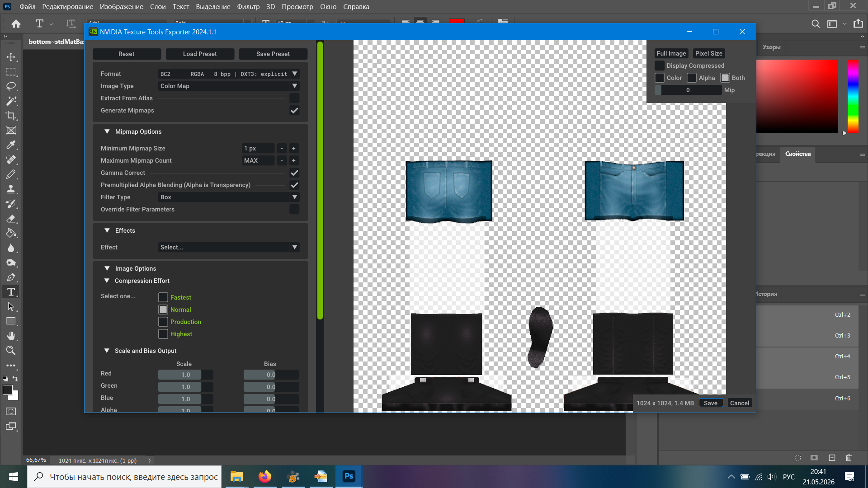
Task: Select the Eyedropper tool
Action: click(11, 145)
